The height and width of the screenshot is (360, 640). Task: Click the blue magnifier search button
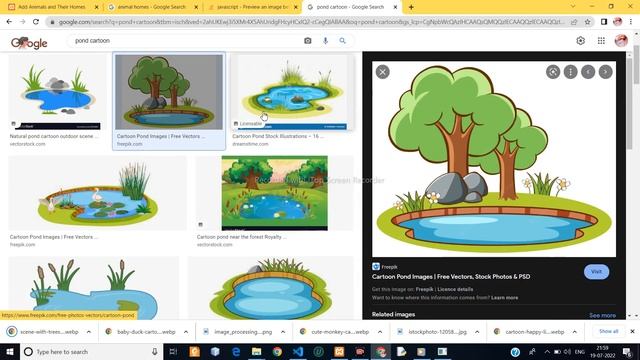point(342,41)
